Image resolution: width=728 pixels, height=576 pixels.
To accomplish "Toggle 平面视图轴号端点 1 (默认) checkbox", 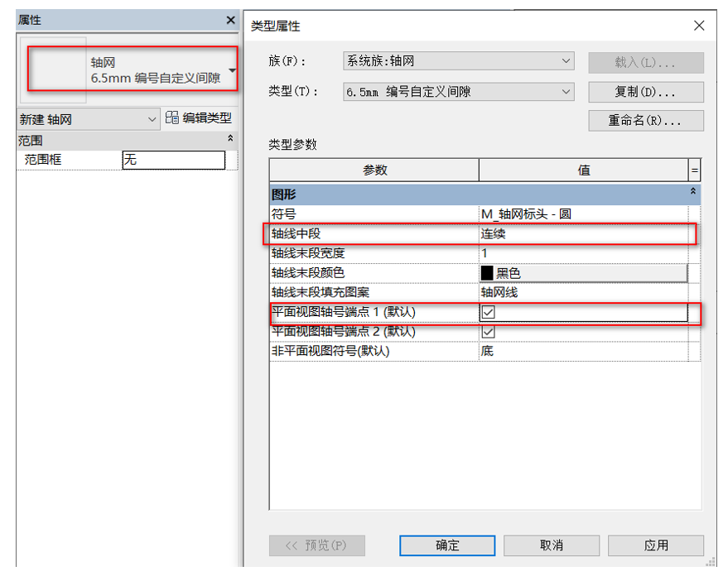I will tap(488, 312).
